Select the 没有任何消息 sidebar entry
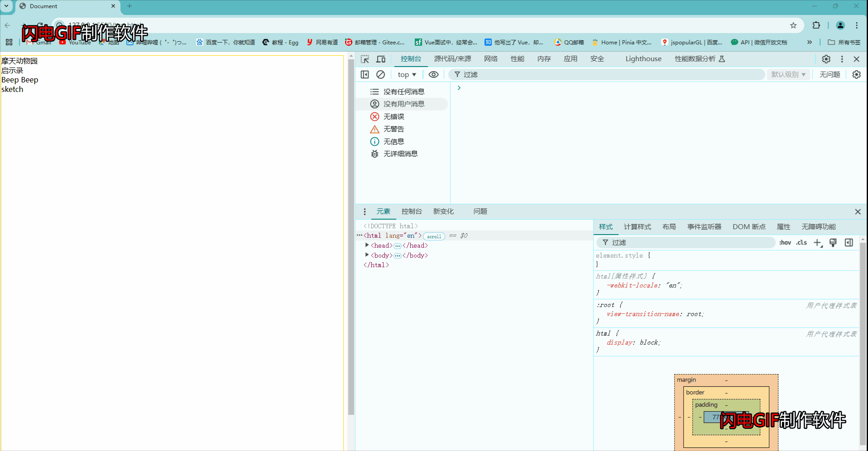 (398, 91)
